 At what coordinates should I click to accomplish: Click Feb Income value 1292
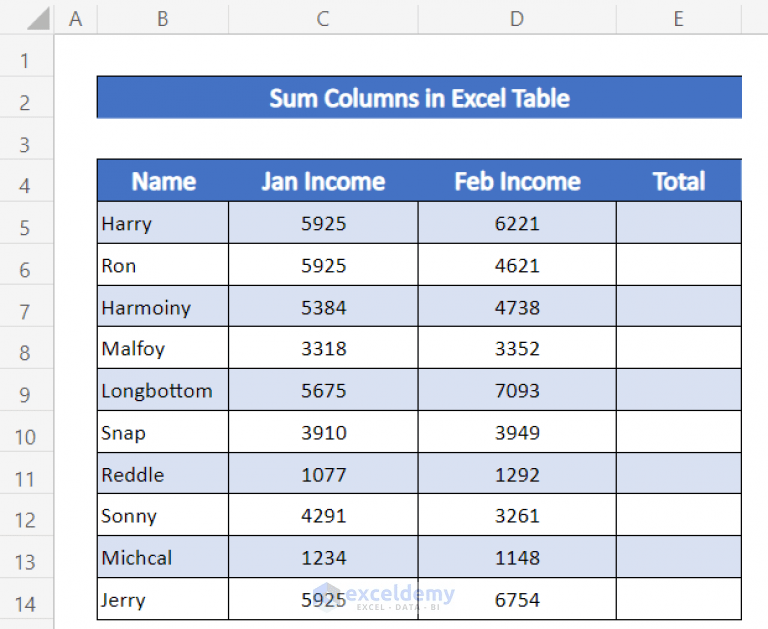point(517,474)
